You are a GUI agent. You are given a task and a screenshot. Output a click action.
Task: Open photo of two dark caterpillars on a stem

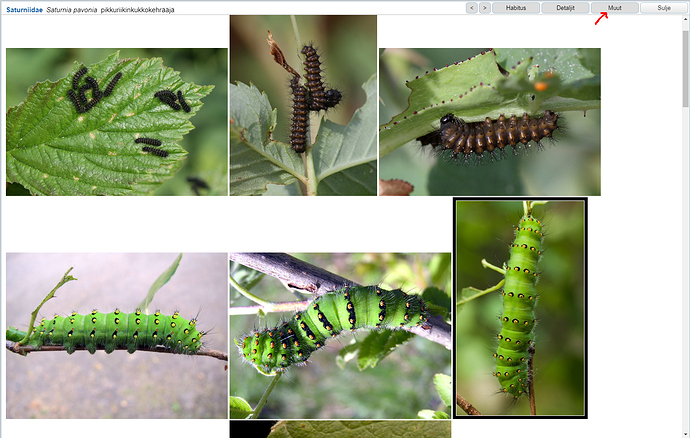(303, 105)
